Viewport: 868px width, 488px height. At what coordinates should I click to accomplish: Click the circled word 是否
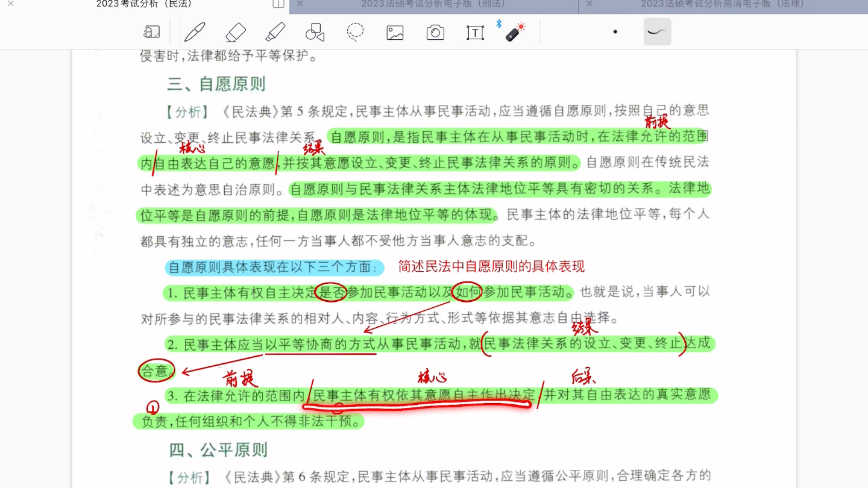tap(332, 293)
